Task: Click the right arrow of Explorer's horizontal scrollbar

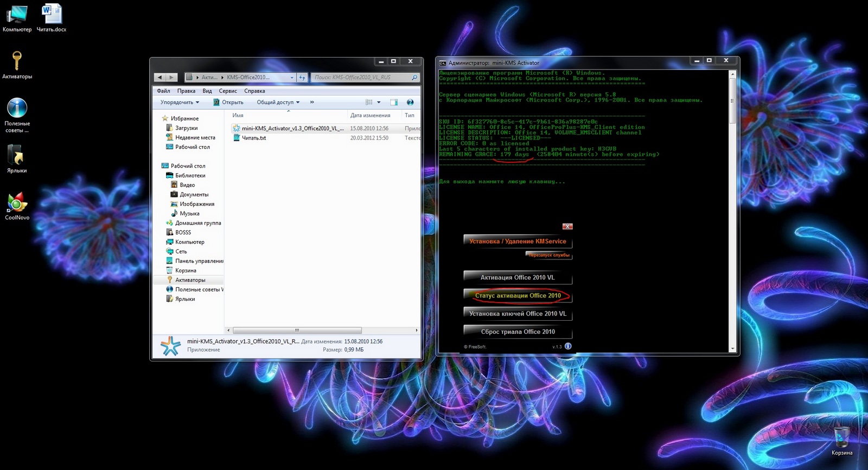Action: click(416, 330)
